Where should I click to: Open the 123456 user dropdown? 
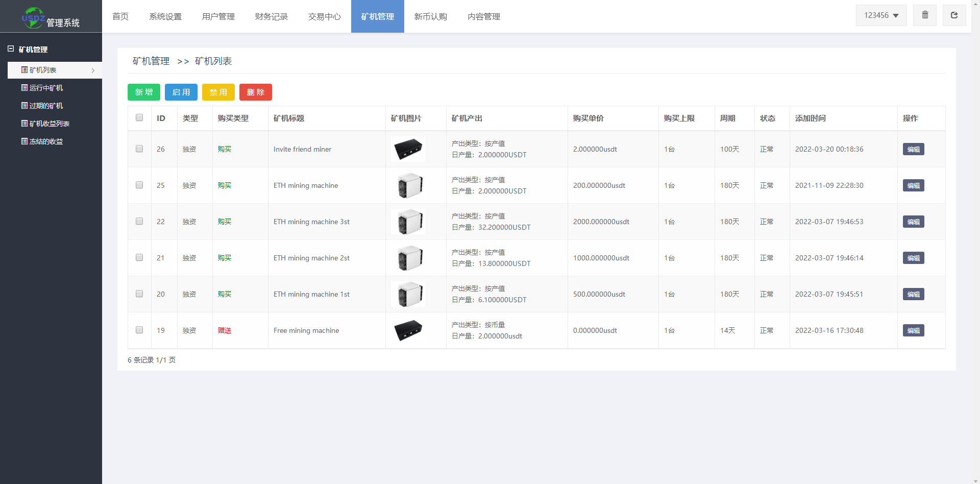pyautogui.click(x=881, y=15)
